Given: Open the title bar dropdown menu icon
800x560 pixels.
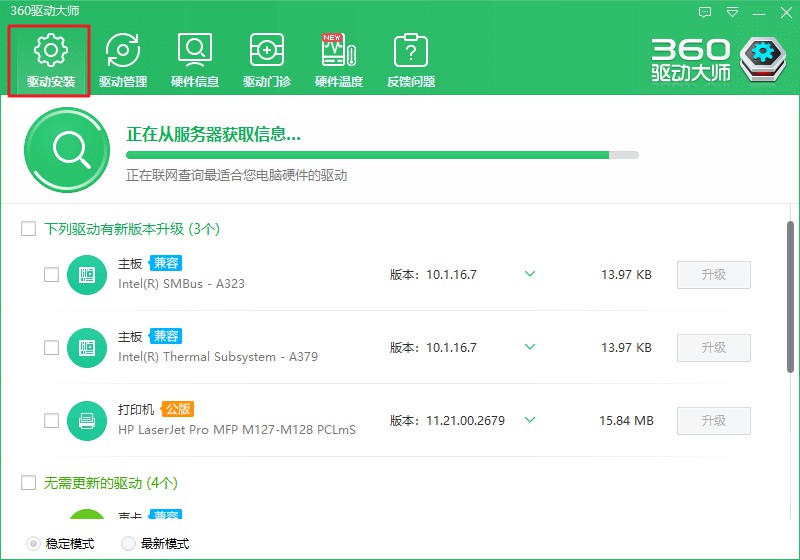Looking at the screenshot, I should click(x=732, y=12).
